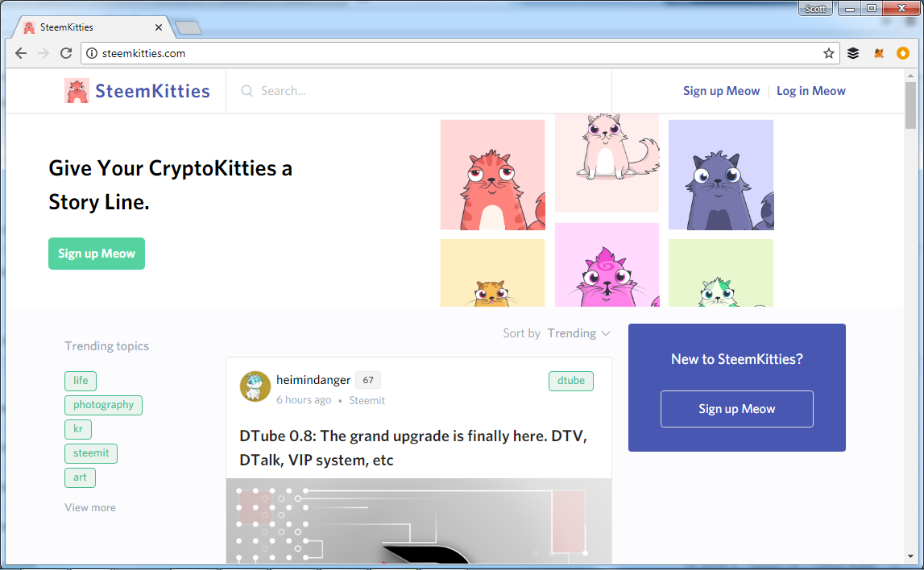This screenshot has height=570, width=924.
Task: Bookmark this page with the star icon
Action: click(828, 53)
